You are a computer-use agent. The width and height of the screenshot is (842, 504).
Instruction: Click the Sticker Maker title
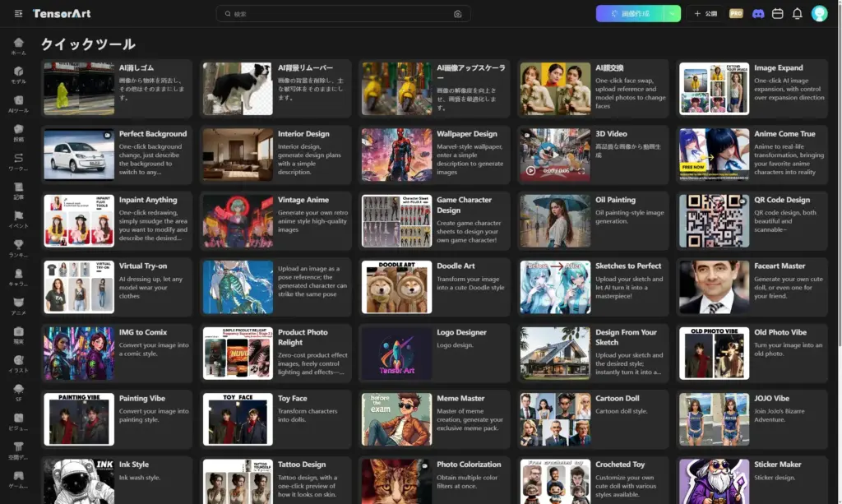pyautogui.click(x=778, y=465)
